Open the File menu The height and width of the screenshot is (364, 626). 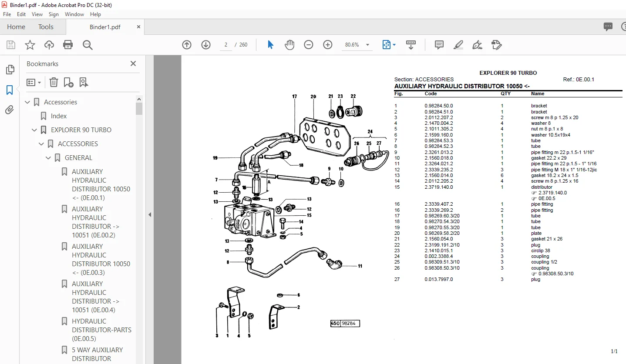tap(7, 14)
